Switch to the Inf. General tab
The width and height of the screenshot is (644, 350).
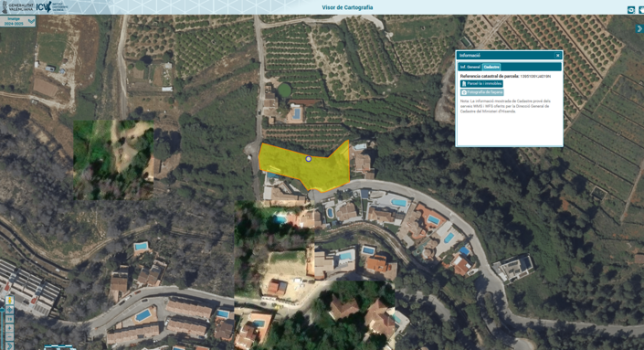pyautogui.click(x=470, y=67)
